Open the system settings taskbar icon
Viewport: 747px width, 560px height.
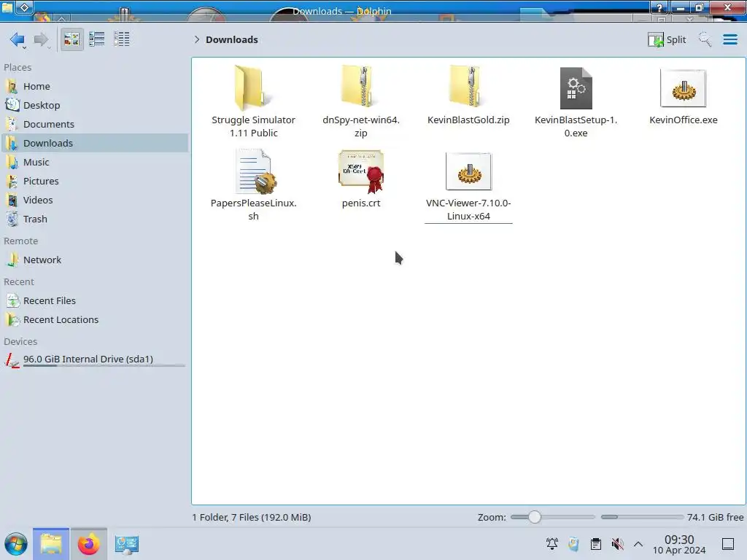tap(126, 544)
